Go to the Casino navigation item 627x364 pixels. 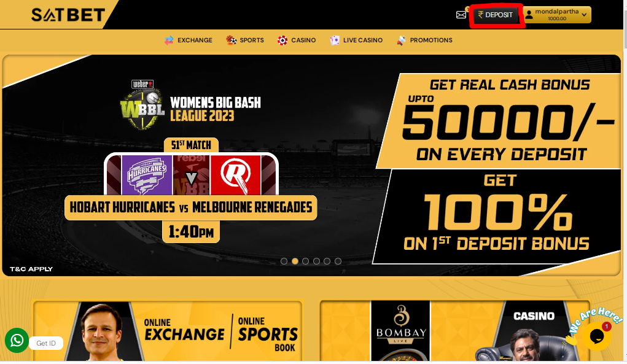(297, 41)
